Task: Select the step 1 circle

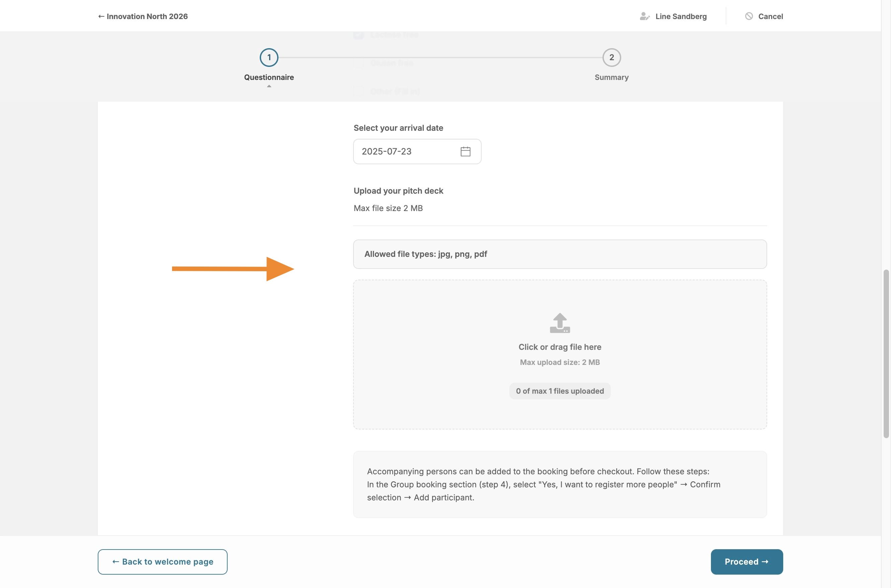Action: point(269,58)
